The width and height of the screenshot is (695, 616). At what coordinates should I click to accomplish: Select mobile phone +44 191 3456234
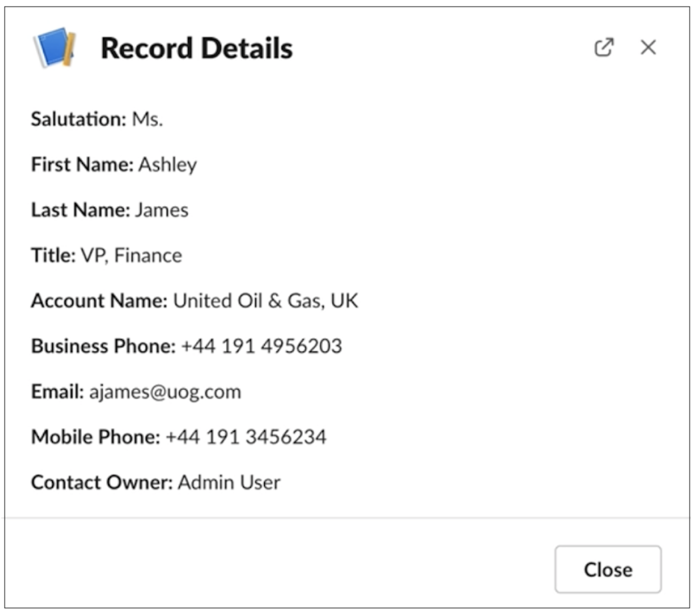(246, 437)
